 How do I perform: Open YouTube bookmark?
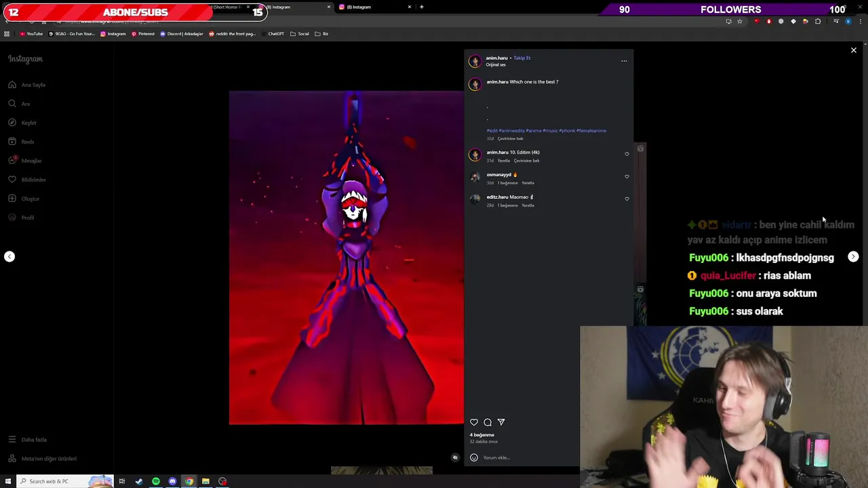click(31, 34)
